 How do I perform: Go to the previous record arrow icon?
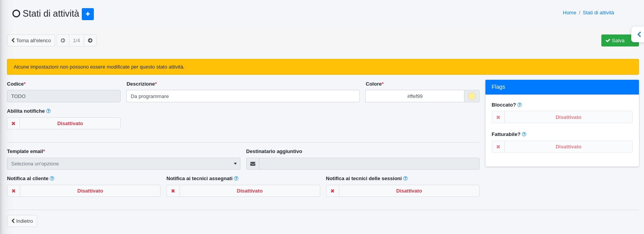(63, 41)
